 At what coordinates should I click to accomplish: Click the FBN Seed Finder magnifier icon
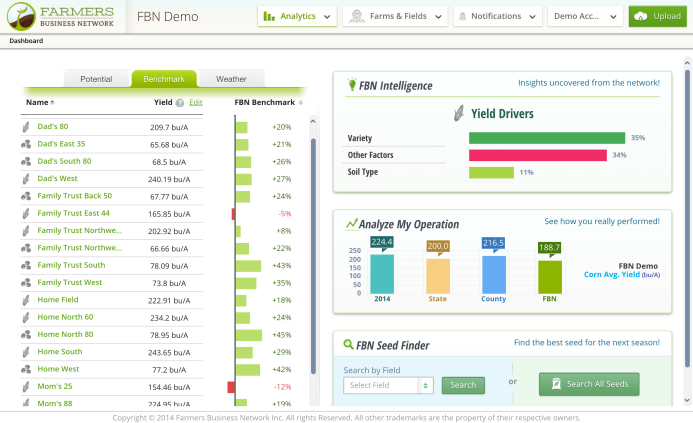click(348, 344)
